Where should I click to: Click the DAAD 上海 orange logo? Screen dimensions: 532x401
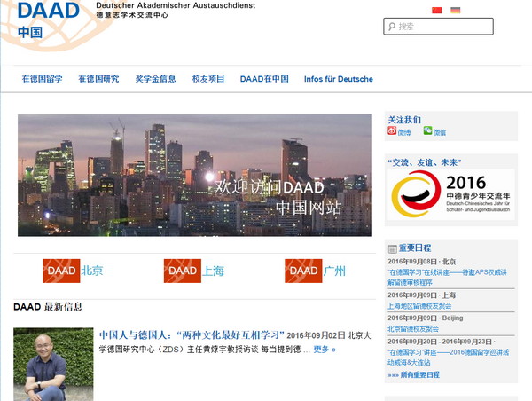(x=183, y=271)
